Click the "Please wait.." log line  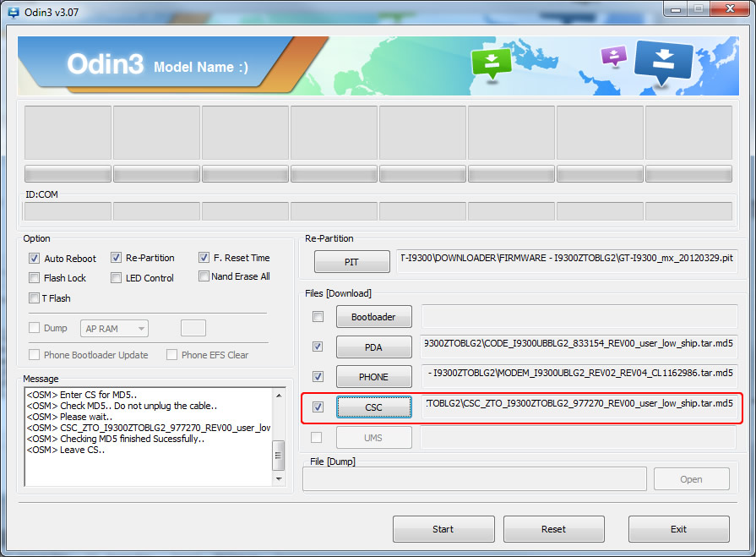[69, 417]
